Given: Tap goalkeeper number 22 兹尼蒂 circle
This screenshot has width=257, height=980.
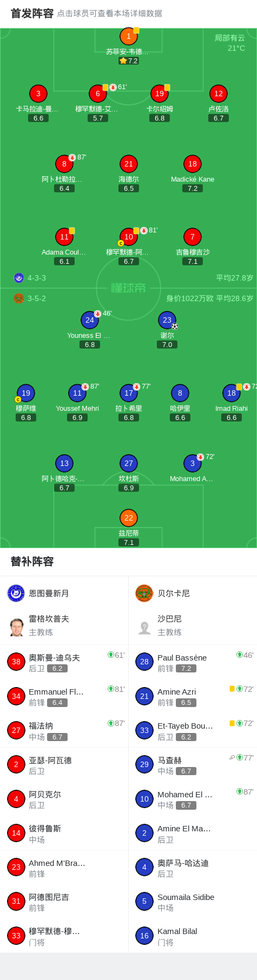Looking at the screenshot, I should (128, 518).
